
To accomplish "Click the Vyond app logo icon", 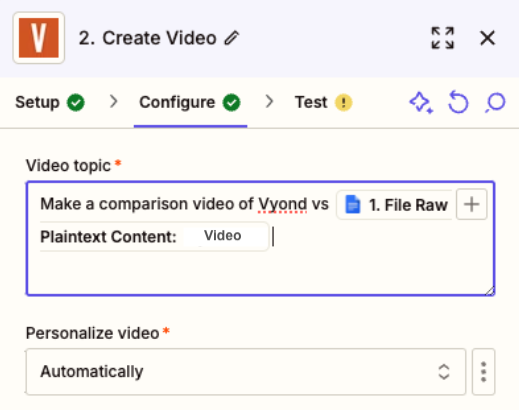I will pyautogui.click(x=39, y=38).
